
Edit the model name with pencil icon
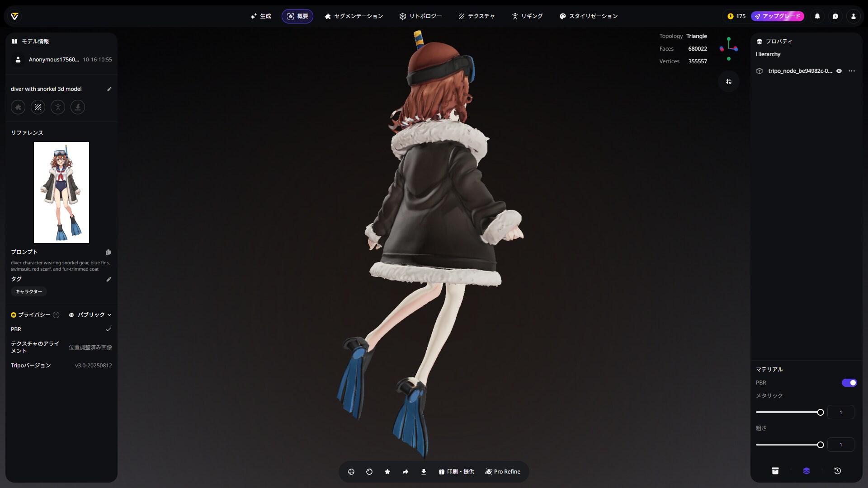click(x=109, y=89)
